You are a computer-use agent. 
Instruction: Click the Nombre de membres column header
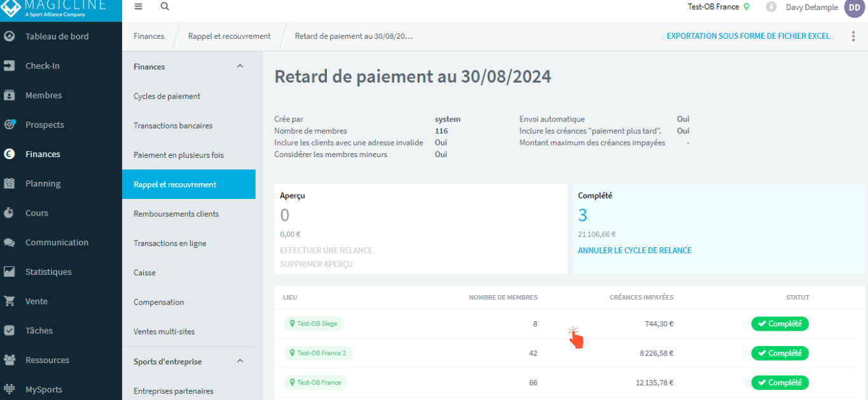click(x=503, y=298)
